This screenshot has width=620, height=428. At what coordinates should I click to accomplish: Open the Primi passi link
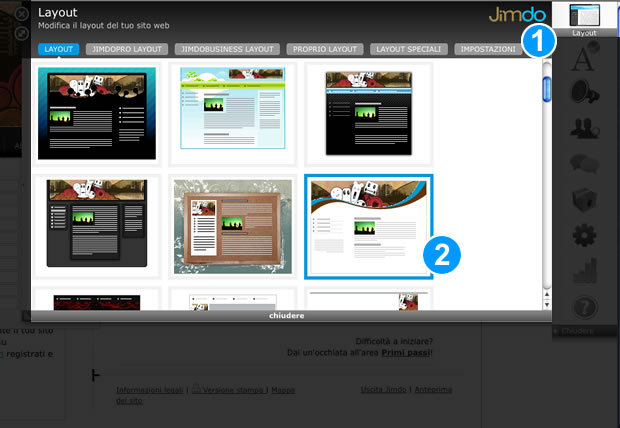pos(406,352)
